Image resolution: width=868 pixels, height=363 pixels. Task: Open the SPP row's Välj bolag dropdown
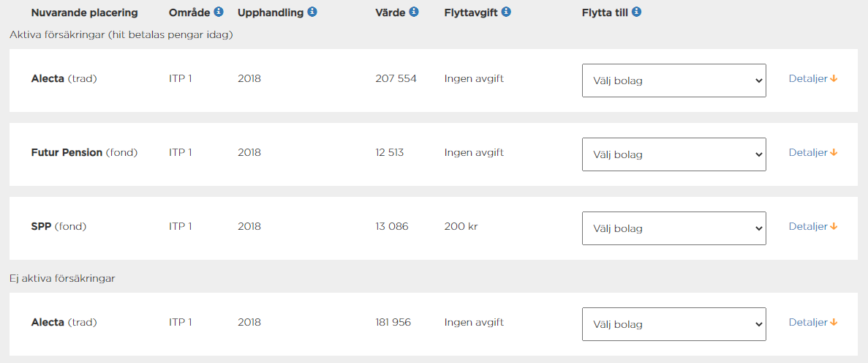[673, 228]
